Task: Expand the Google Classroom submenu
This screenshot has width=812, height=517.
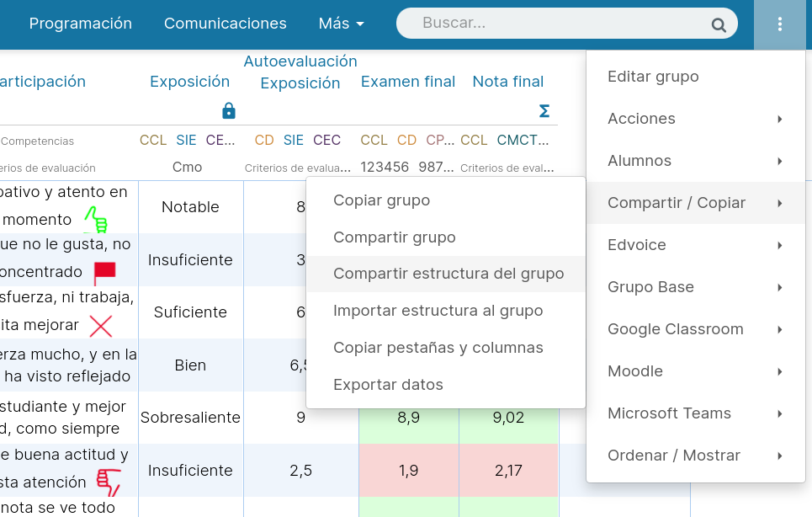Action: click(696, 329)
